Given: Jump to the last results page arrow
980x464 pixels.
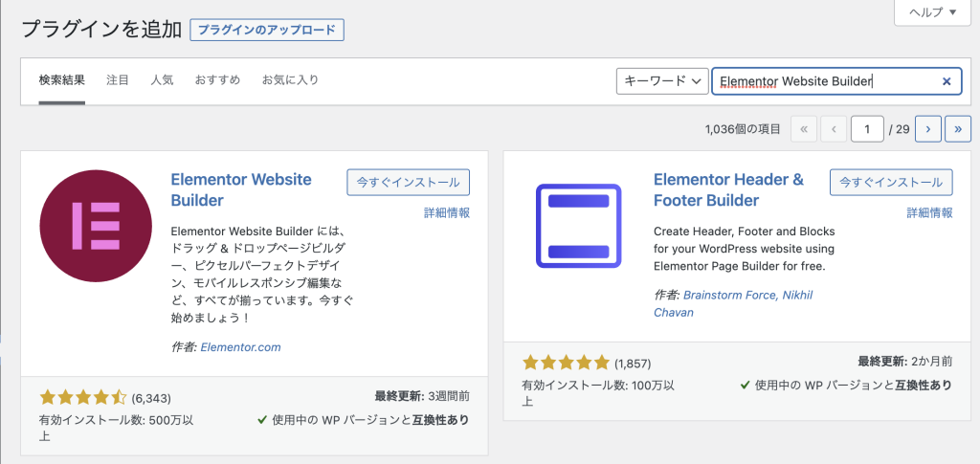Looking at the screenshot, I should [x=958, y=128].
